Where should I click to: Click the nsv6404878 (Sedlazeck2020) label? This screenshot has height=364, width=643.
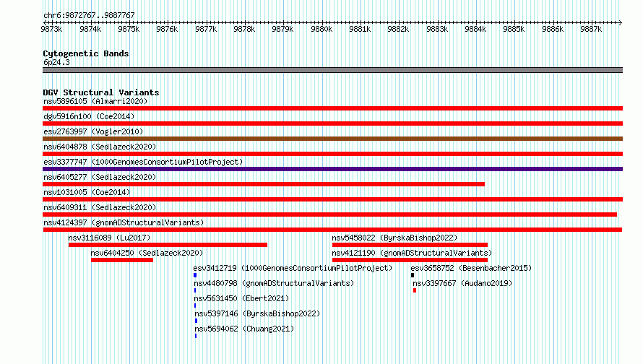tap(100, 147)
